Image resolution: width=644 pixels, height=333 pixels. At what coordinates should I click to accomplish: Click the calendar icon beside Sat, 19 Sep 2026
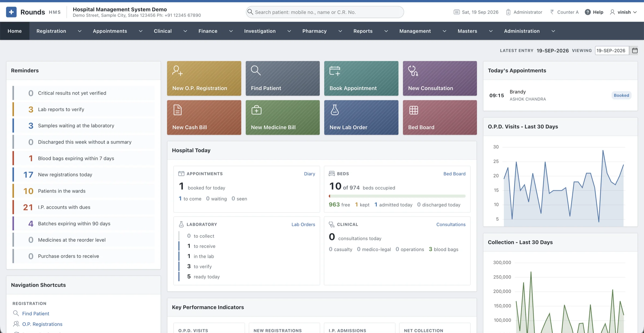(x=456, y=12)
